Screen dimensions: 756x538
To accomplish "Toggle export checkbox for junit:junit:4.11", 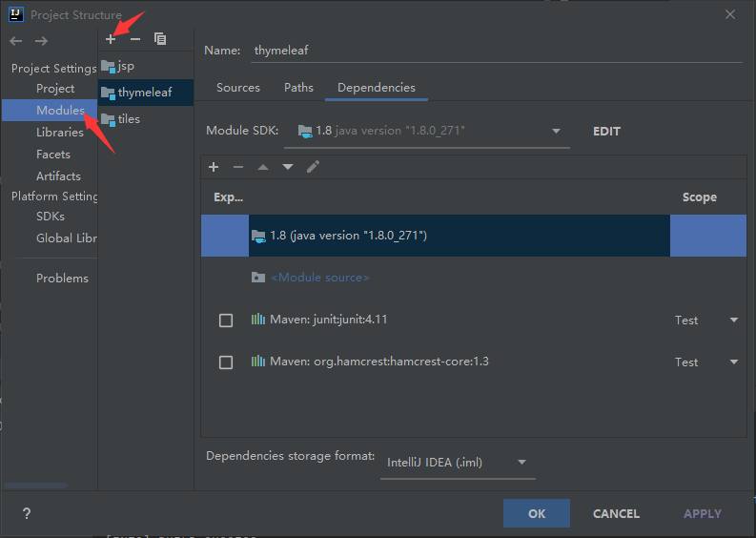I will point(226,321).
